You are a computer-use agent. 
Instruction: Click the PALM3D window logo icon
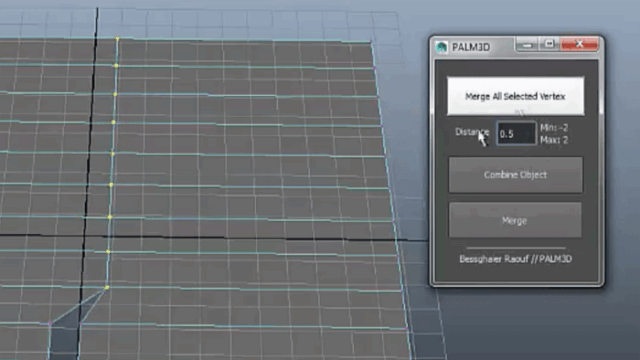(x=441, y=47)
